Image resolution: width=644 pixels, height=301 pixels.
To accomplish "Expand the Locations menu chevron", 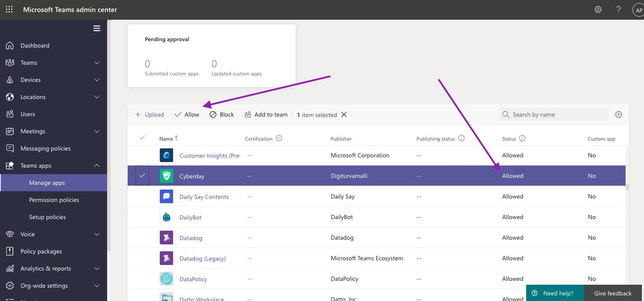I will click(x=97, y=97).
